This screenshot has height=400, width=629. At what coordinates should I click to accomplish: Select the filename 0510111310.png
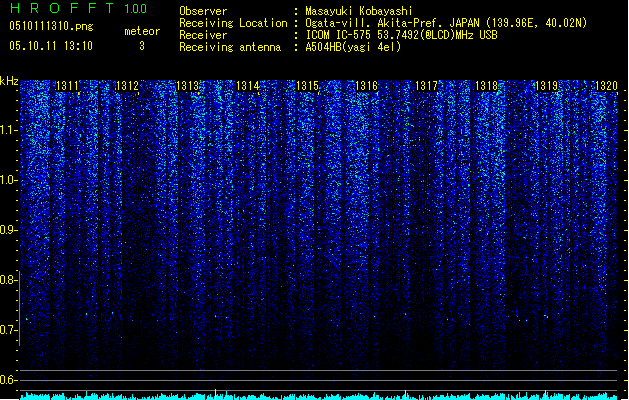click(x=51, y=26)
